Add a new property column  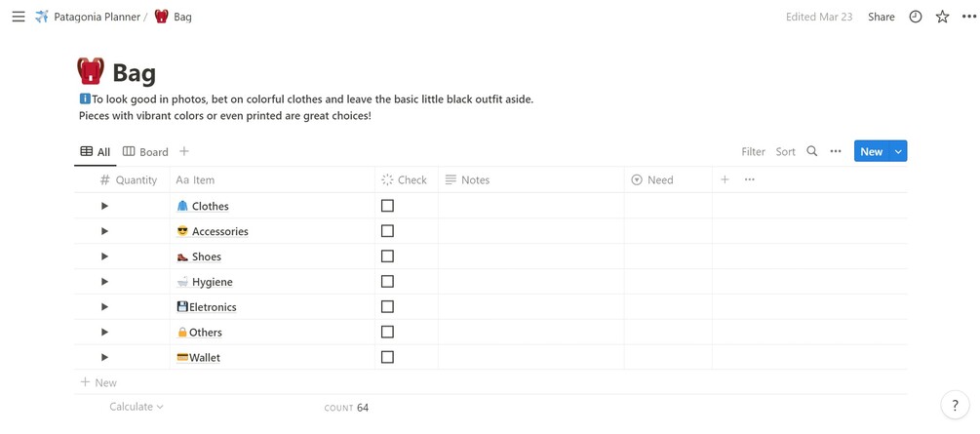(725, 179)
